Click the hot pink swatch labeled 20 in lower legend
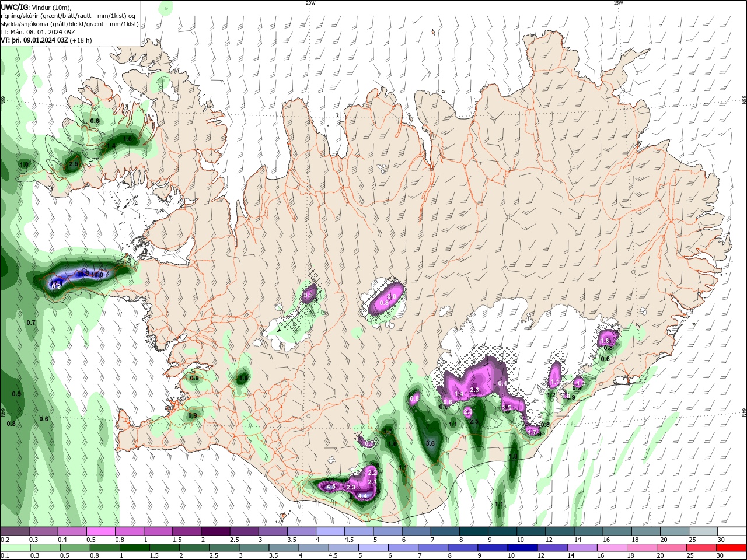 pyautogui.click(x=671, y=548)
